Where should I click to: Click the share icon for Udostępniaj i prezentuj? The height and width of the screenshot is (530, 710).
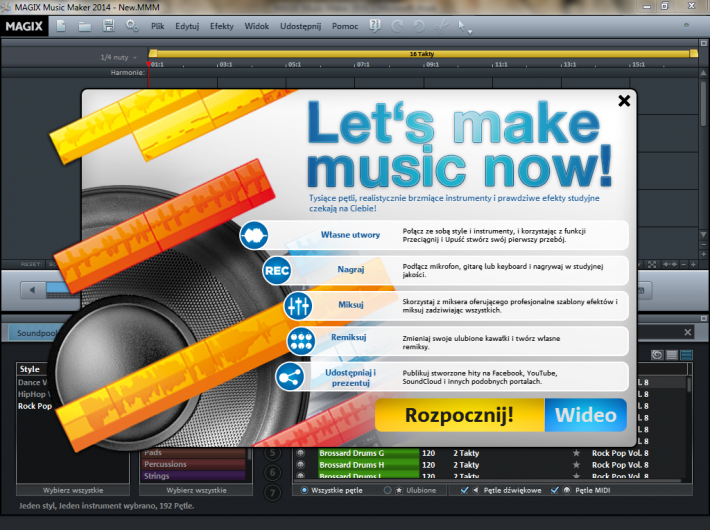click(x=289, y=376)
